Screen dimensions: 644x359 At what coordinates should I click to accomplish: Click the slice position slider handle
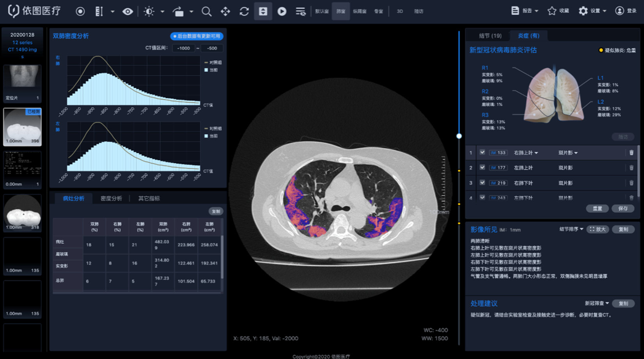click(459, 136)
